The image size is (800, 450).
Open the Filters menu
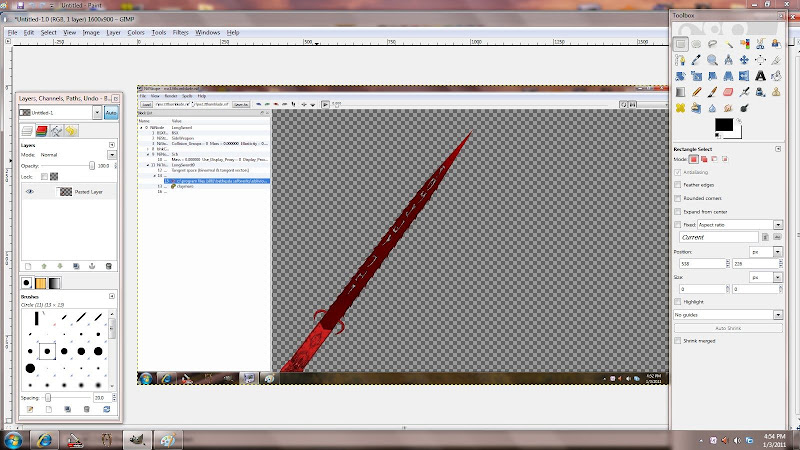click(180, 32)
